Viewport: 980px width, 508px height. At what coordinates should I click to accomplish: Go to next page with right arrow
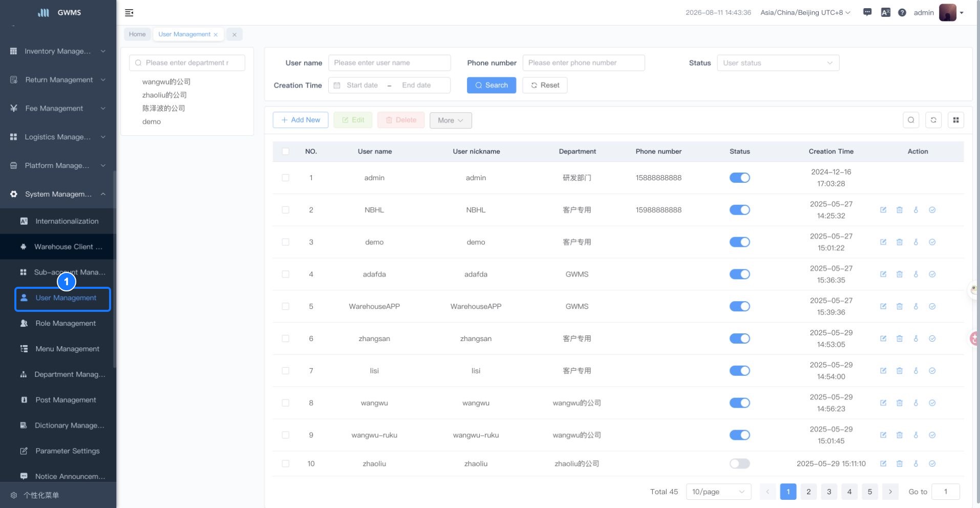click(890, 492)
